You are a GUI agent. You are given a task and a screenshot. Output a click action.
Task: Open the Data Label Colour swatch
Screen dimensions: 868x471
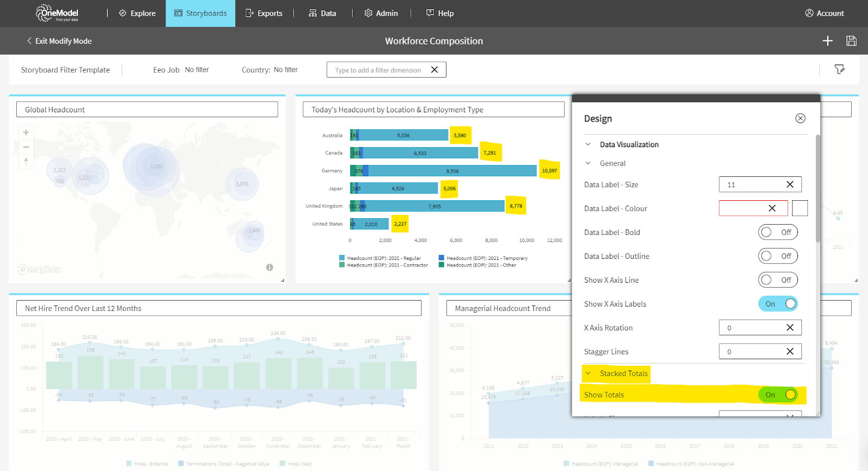pos(800,208)
